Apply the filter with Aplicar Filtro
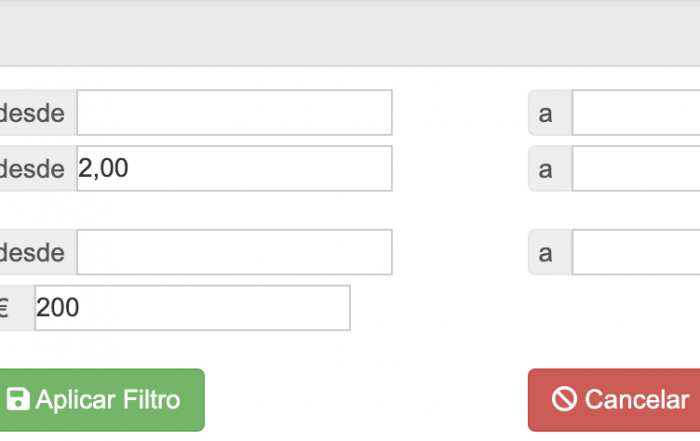 pos(100,400)
